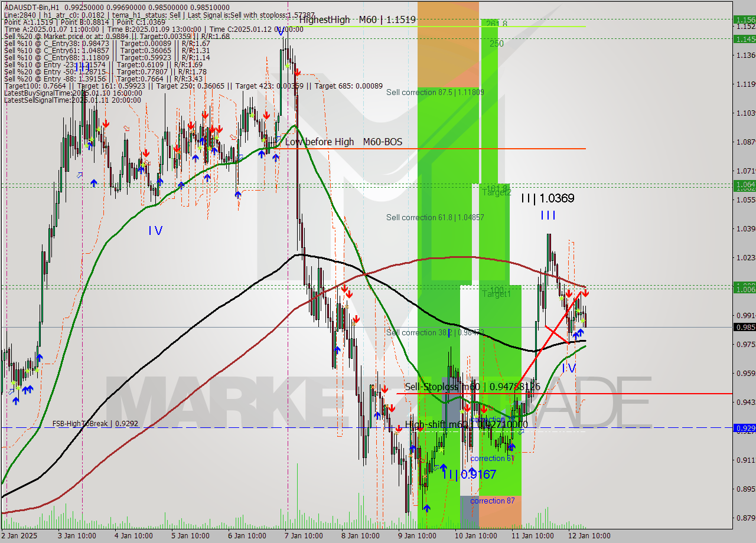Click the '3 Jan 10:00' time label

(76, 536)
